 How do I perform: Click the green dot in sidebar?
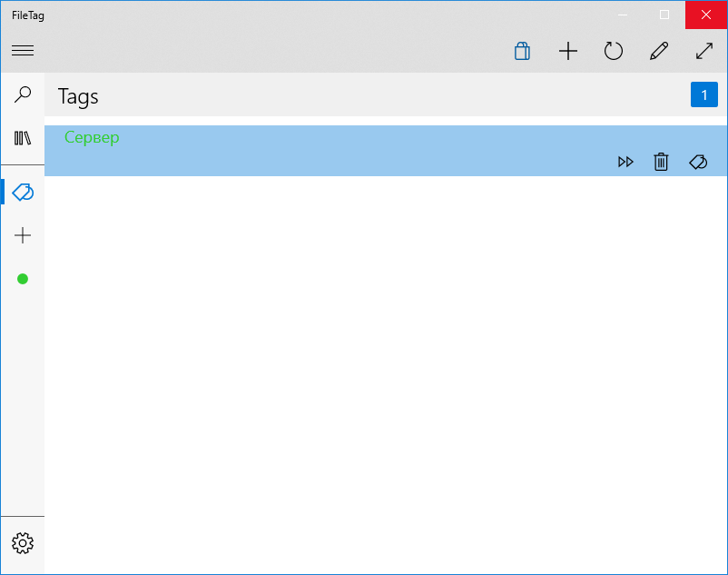[23, 279]
